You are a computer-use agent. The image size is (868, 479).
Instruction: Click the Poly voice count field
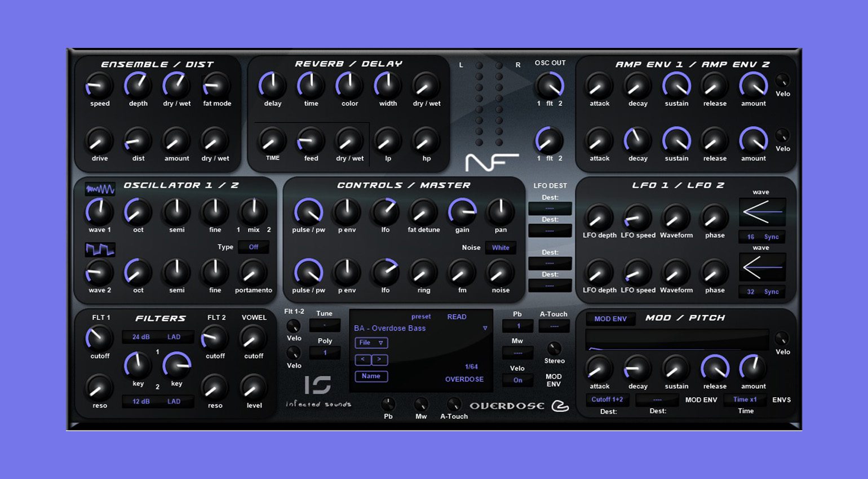pyautogui.click(x=325, y=353)
